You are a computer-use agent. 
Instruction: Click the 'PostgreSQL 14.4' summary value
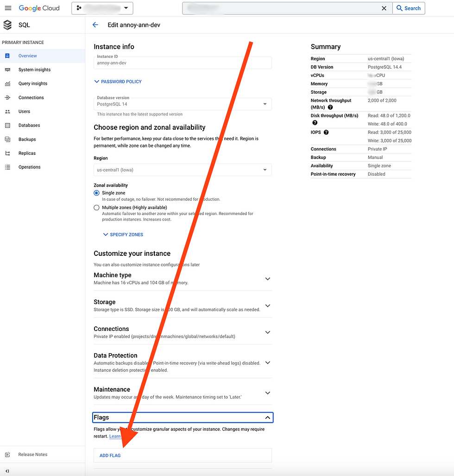385,67
